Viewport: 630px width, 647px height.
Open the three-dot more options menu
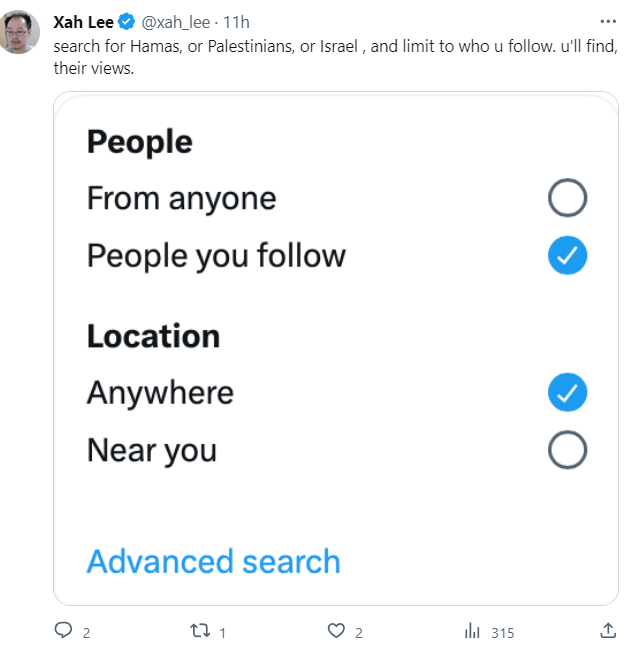point(608,21)
